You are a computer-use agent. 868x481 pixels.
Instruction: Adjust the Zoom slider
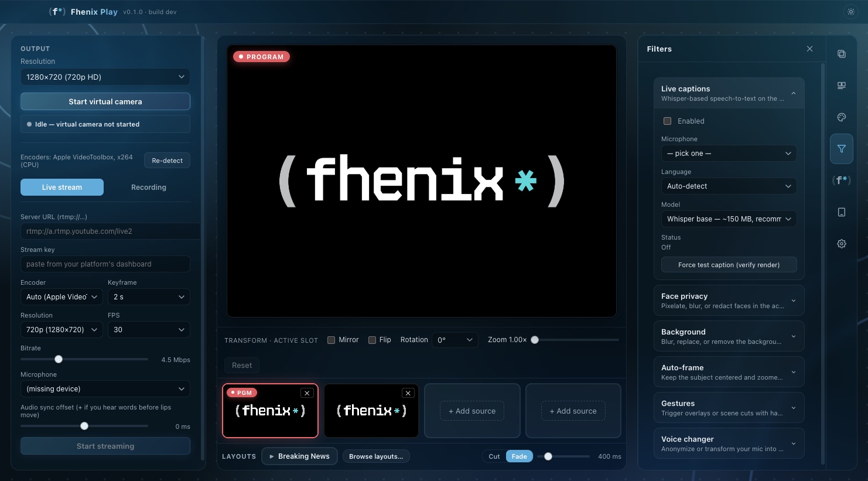pos(575,340)
